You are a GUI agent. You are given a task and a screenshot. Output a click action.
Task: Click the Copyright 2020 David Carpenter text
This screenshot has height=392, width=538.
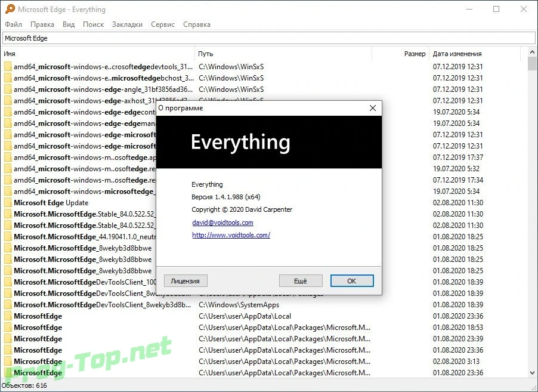(x=242, y=209)
